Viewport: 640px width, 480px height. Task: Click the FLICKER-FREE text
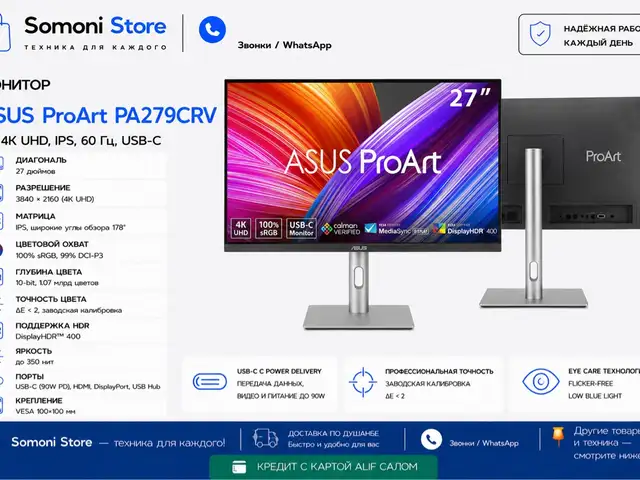[x=591, y=384]
